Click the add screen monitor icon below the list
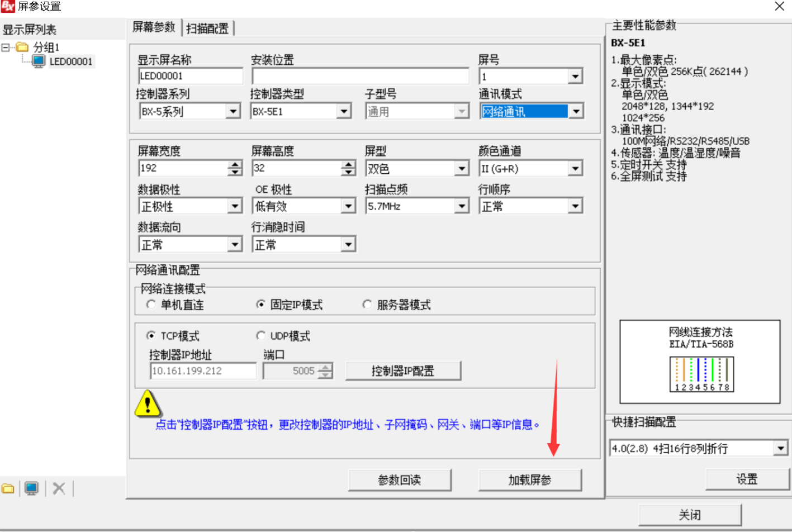The width and height of the screenshot is (792, 532). pyautogui.click(x=32, y=488)
